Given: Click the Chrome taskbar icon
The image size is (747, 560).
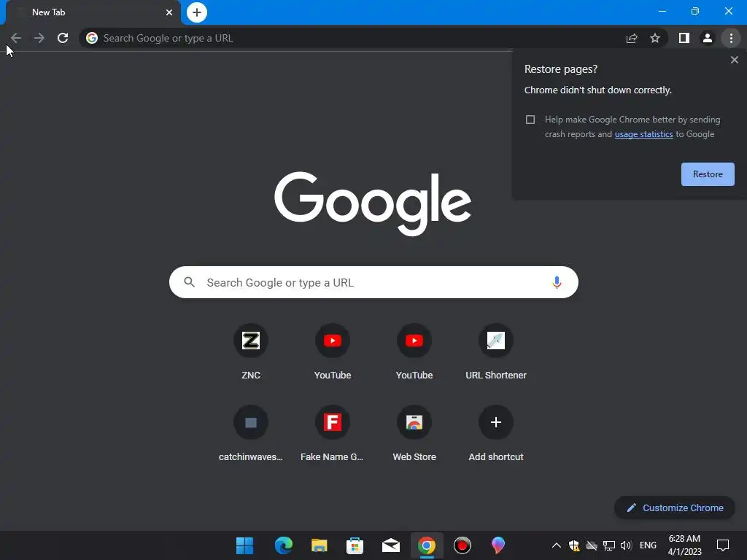Looking at the screenshot, I should pyautogui.click(x=427, y=545).
